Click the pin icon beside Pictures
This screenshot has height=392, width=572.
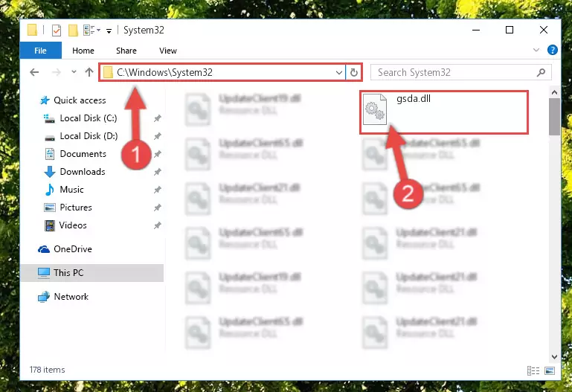pyautogui.click(x=157, y=208)
